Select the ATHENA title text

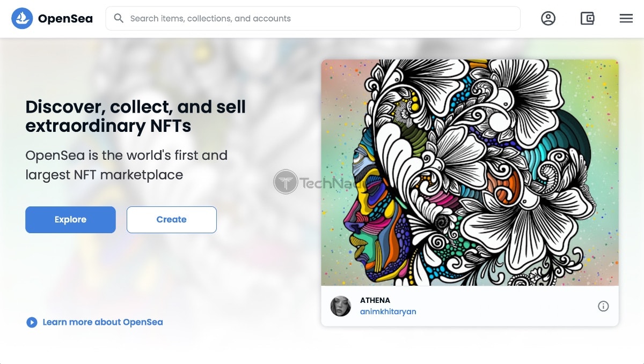pyautogui.click(x=375, y=300)
